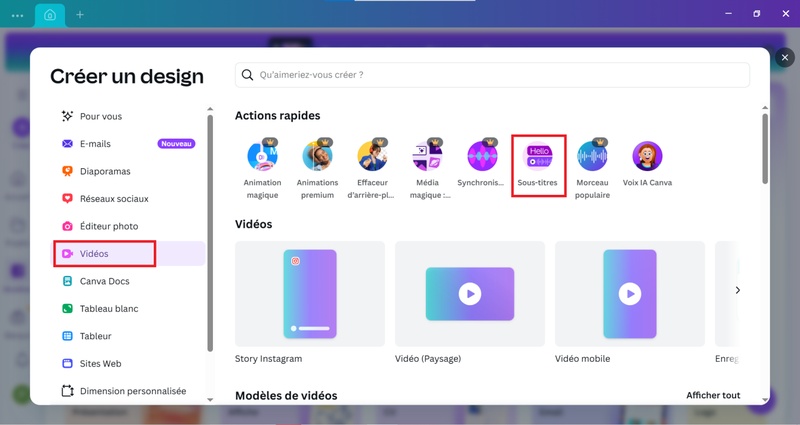Select Sites Web category
The image size is (800, 425).
click(129, 364)
